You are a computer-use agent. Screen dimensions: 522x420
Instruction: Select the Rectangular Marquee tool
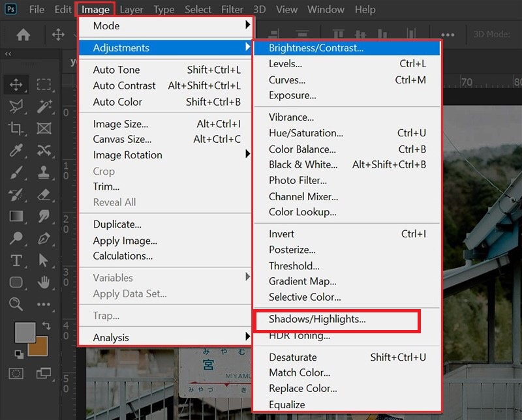44,85
